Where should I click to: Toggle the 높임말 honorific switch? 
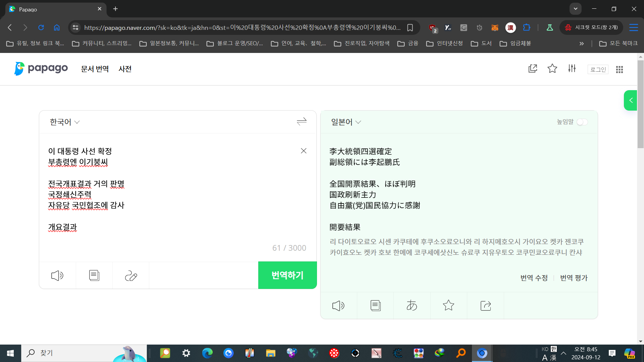coord(582,122)
